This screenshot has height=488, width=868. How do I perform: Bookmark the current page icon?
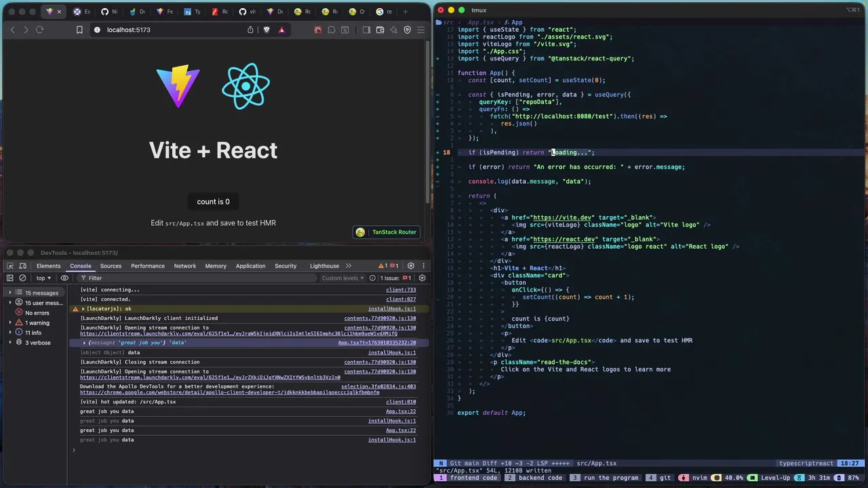click(x=79, y=30)
